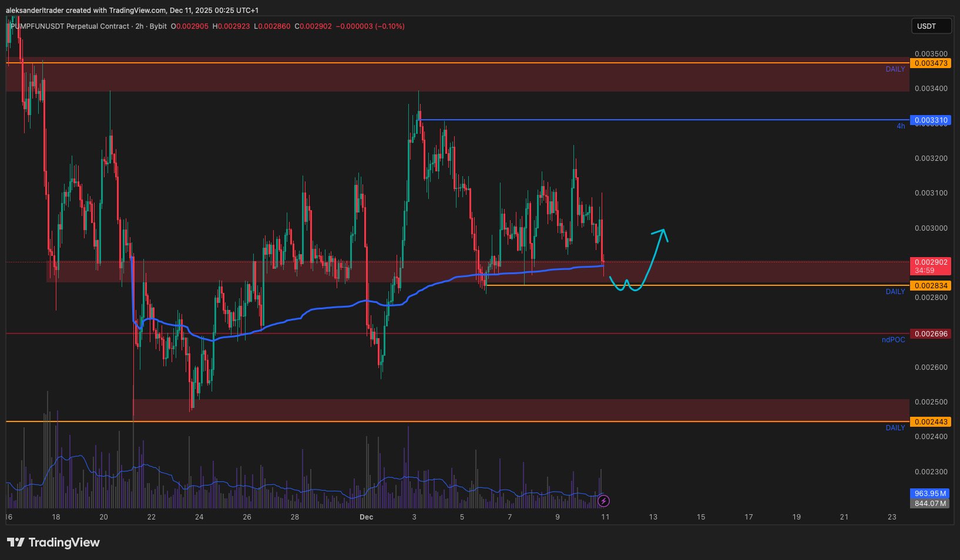Click the low value L0.002860

coord(272,26)
